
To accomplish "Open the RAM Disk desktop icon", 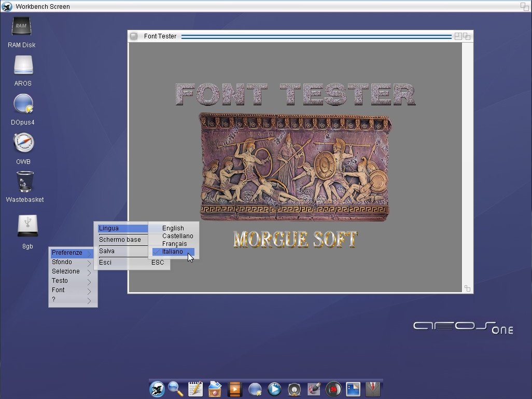I will coord(21,27).
